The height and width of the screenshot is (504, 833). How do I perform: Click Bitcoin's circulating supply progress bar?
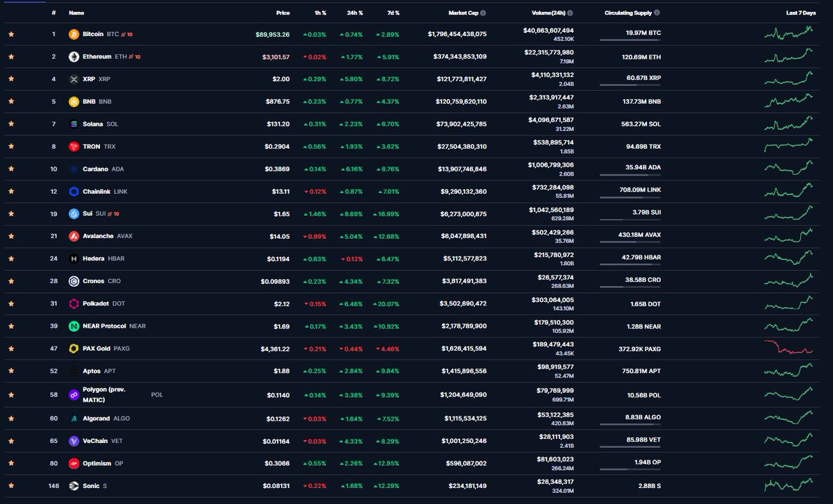coord(630,40)
